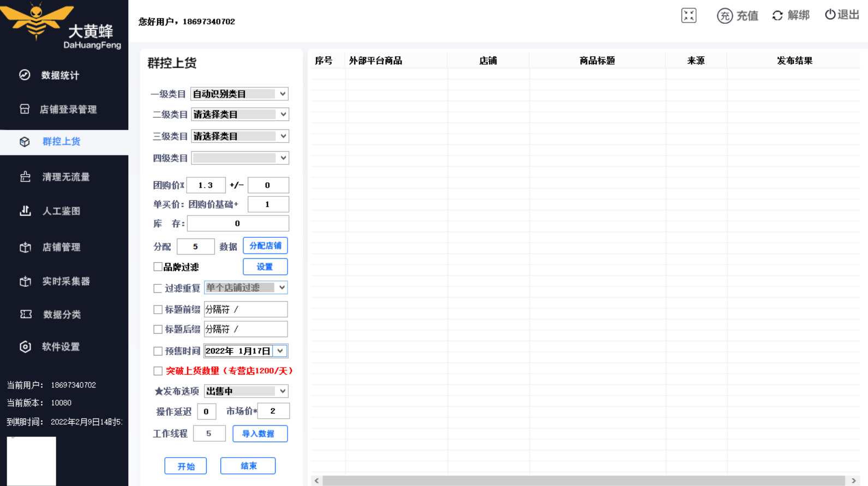The height and width of the screenshot is (486, 868).
Task: Click the 导入数据 button
Action: (260, 434)
